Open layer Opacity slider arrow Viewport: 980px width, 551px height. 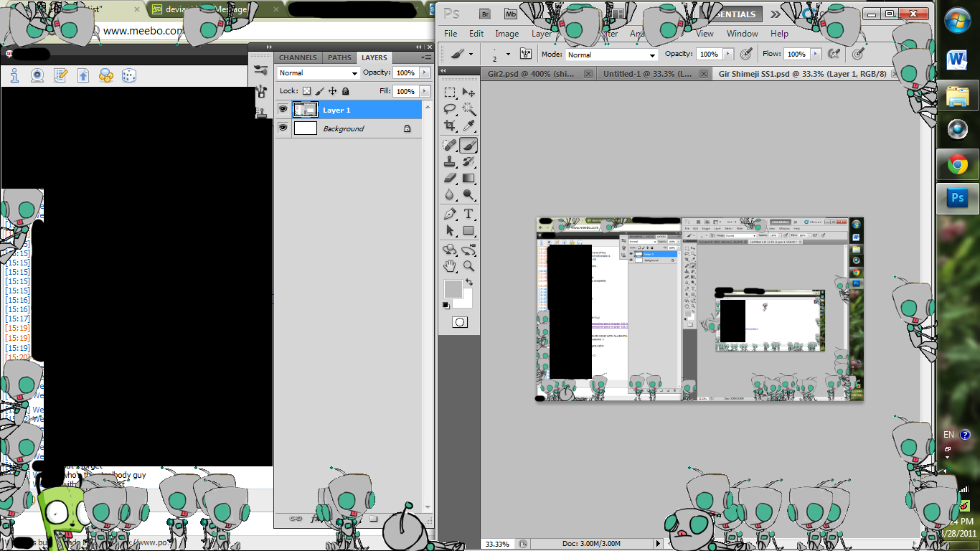(425, 73)
